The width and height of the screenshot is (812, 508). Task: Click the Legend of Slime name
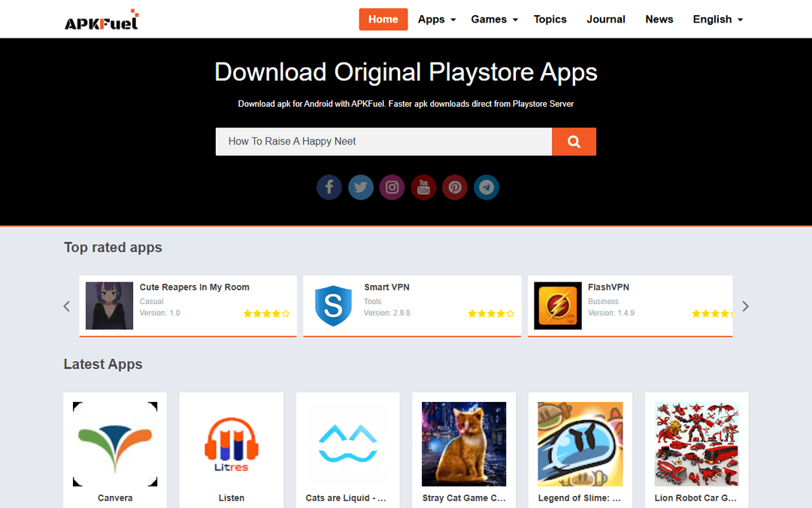(580, 497)
